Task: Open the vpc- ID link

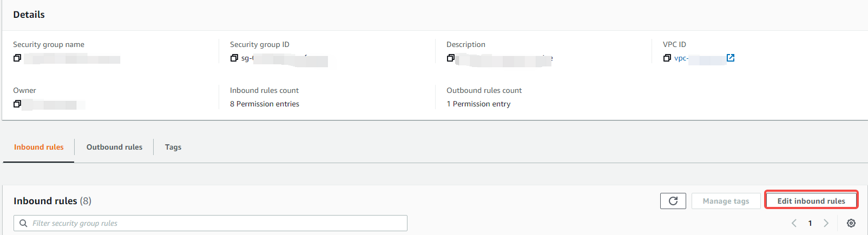Action: tap(681, 58)
